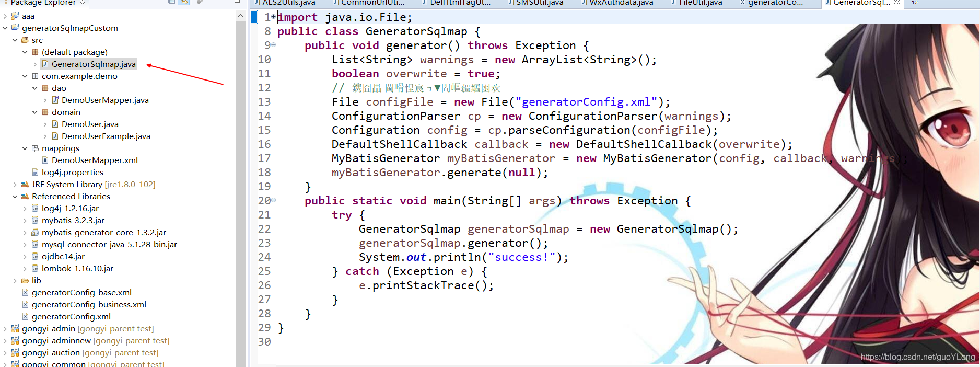Image resolution: width=980 pixels, height=367 pixels.
Task: Collapse the domain package
Action: pos(35,112)
